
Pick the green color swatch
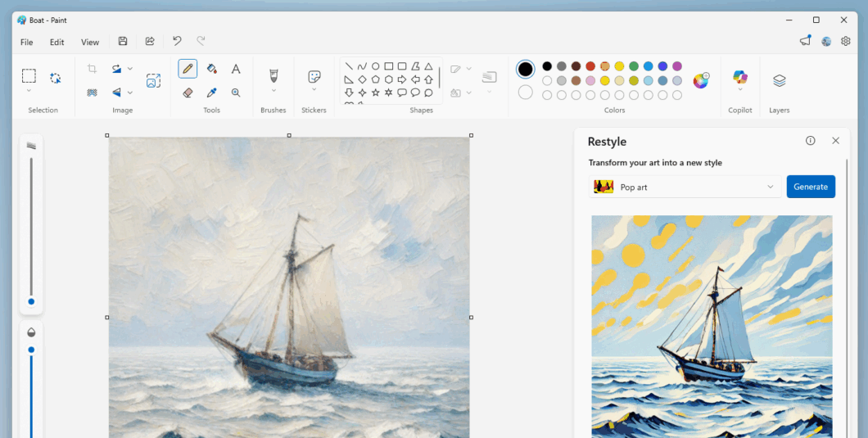point(634,66)
